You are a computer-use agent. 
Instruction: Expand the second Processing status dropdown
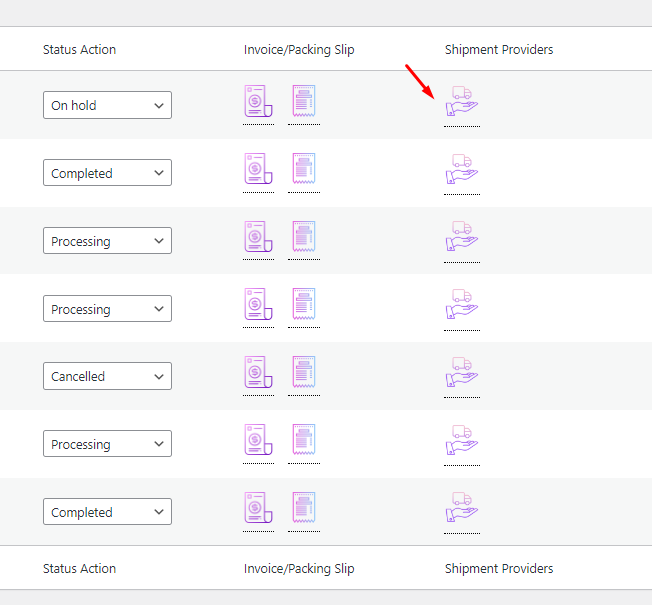tap(107, 309)
